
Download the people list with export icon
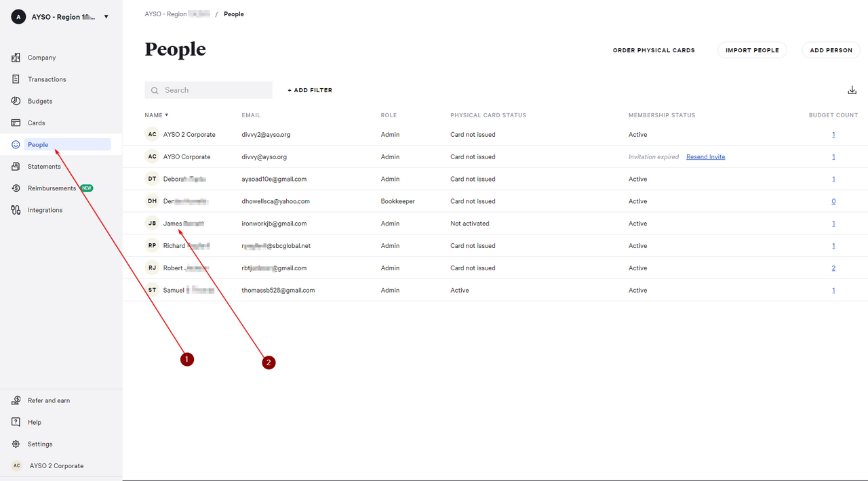(x=852, y=90)
